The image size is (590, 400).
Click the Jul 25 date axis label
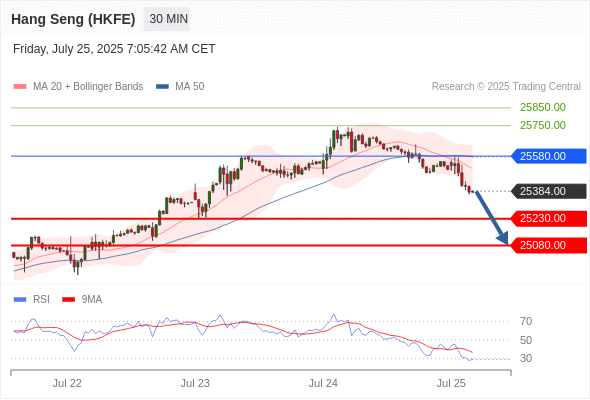[x=451, y=383]
